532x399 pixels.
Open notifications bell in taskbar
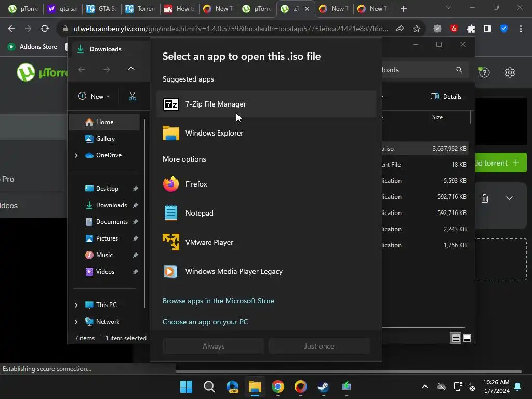(x=518, y=387)
